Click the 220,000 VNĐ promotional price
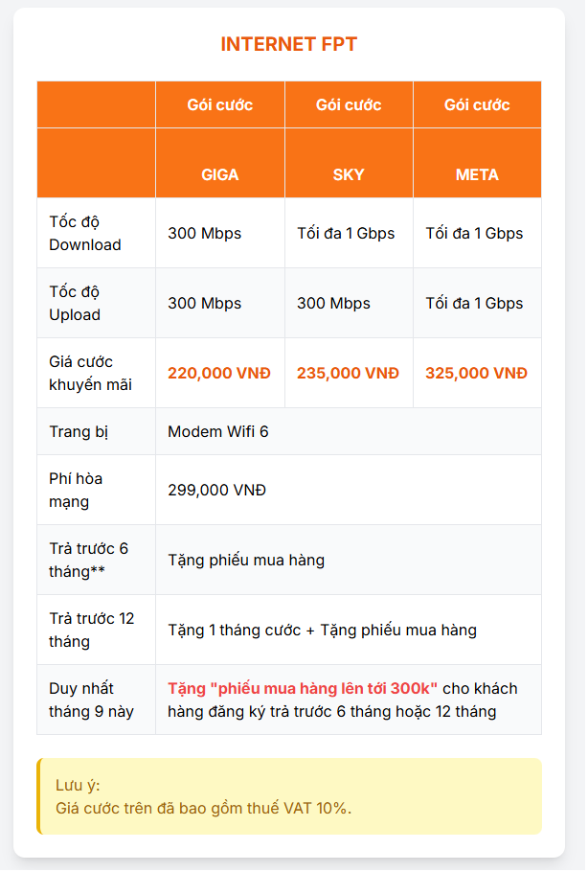588x872 pixels. tap(219, 373)
